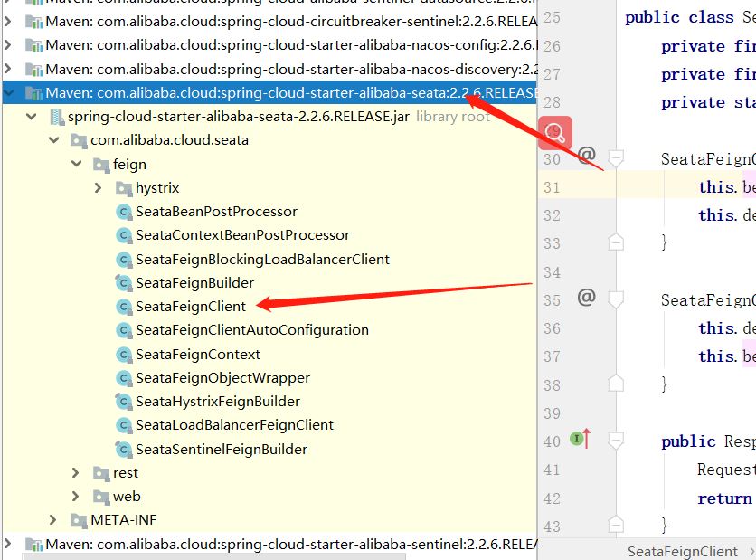The width and height of the screenshot is (756, 560).
Task: Click the @ annotation gutter icon on line 35
Action: (586, 297)
